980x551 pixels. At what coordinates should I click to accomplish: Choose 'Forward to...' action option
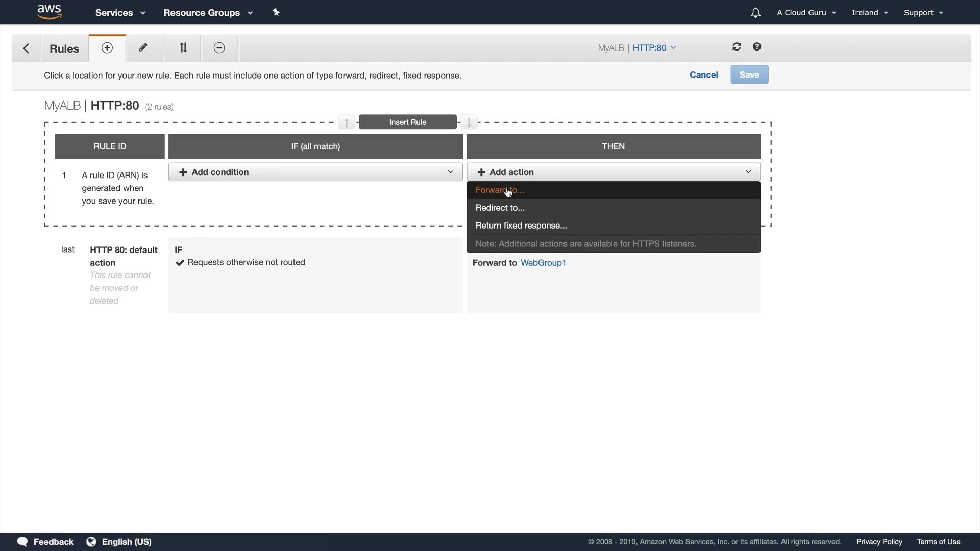coord(500,190)
